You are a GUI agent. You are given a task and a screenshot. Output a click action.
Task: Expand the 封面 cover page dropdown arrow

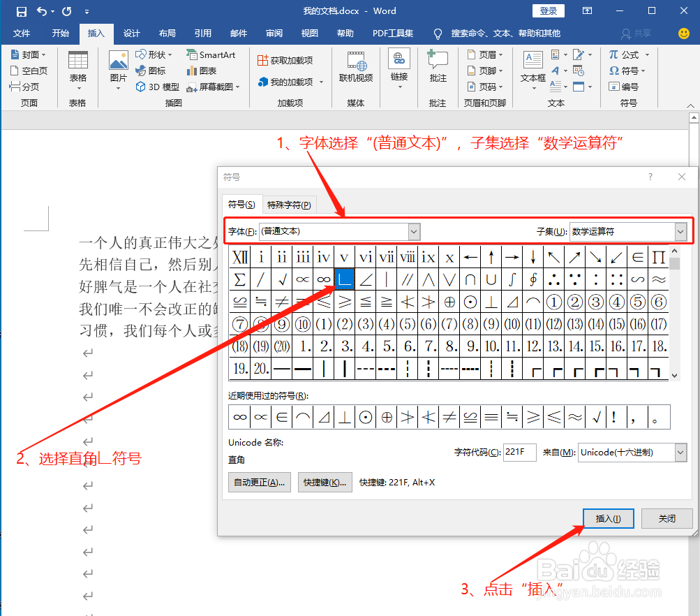(43, 55)
